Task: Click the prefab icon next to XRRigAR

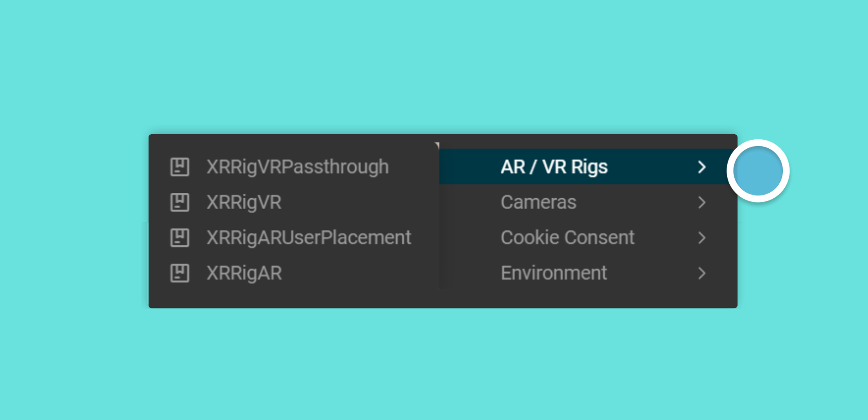Action: pos(179,273)
